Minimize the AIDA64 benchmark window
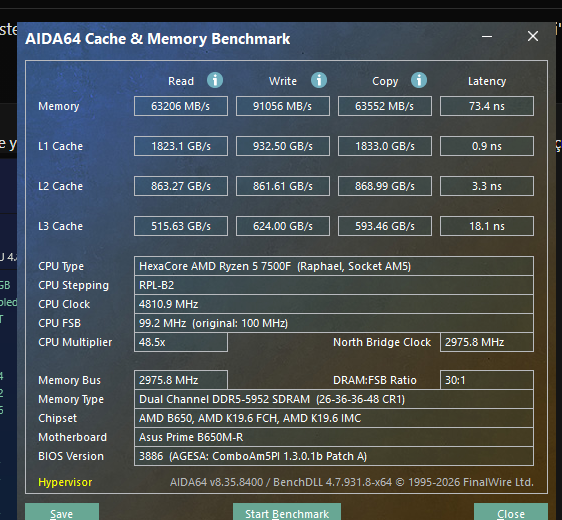 (x=486, y=36)
